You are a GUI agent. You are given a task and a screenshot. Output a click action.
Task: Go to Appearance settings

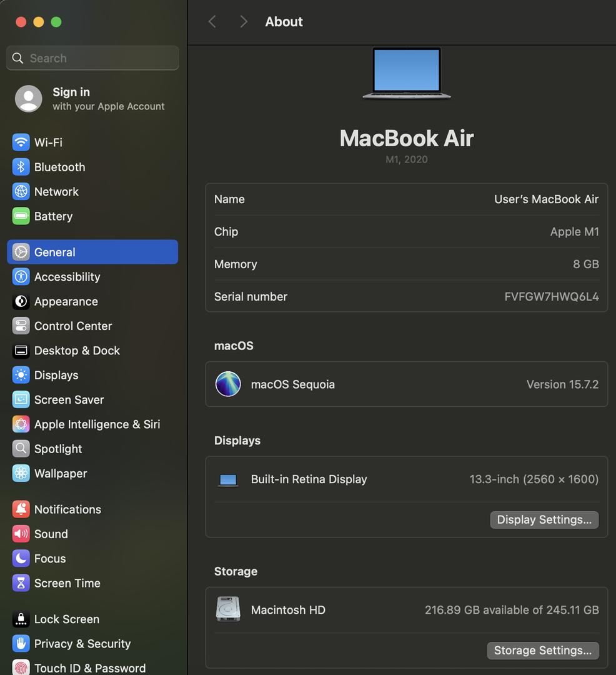66,302
